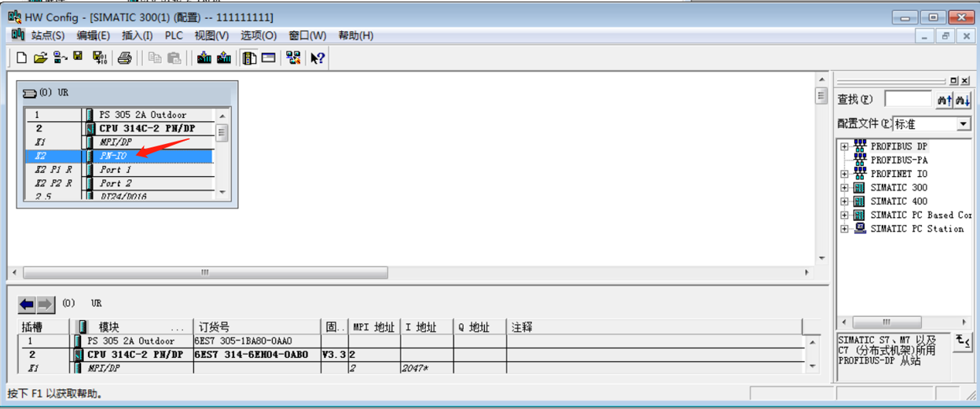Select Port 1 row in rack
The height and width of the screenshot is (409, 980).
119,169
